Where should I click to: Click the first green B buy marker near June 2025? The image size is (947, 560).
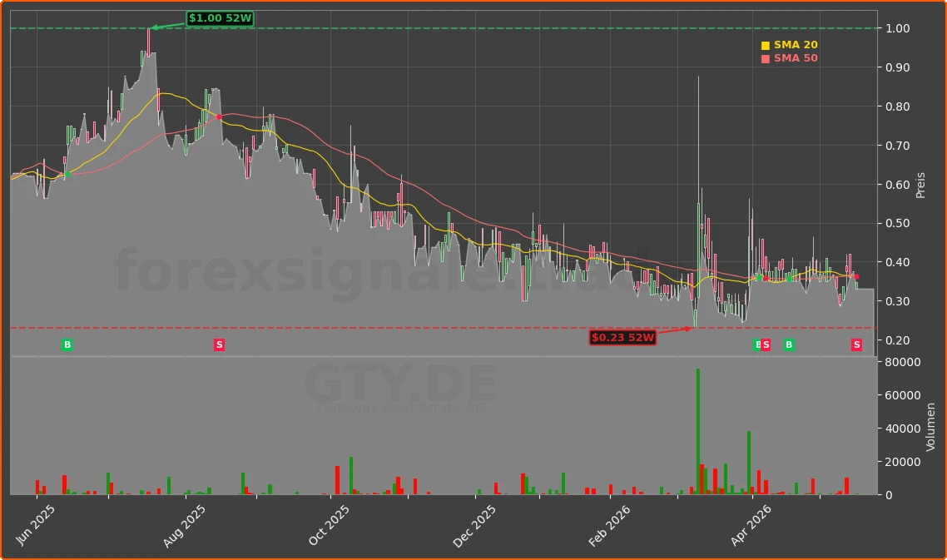coord(67,345)
